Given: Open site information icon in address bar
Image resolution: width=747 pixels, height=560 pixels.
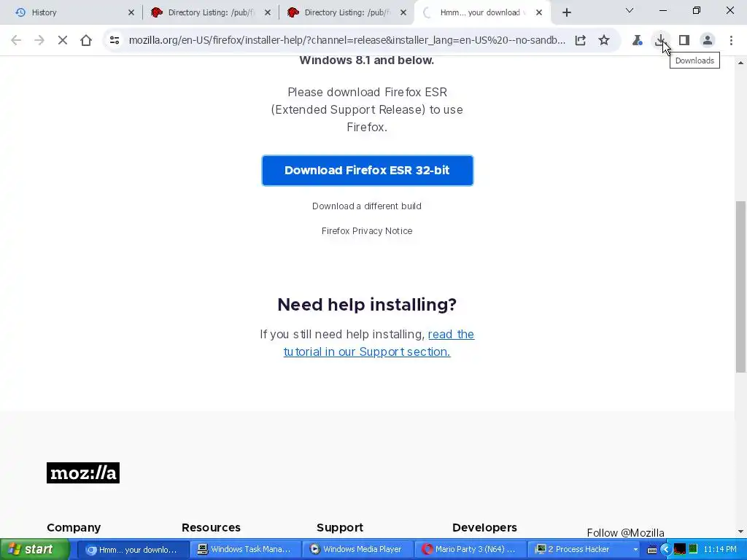Looking at the screenshot, I should [115, 41].
